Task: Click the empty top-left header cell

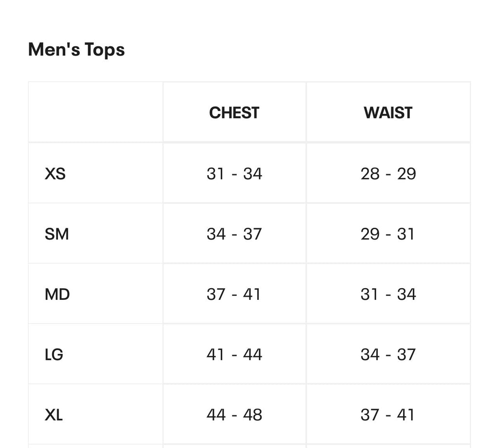Action: point(96,112)
